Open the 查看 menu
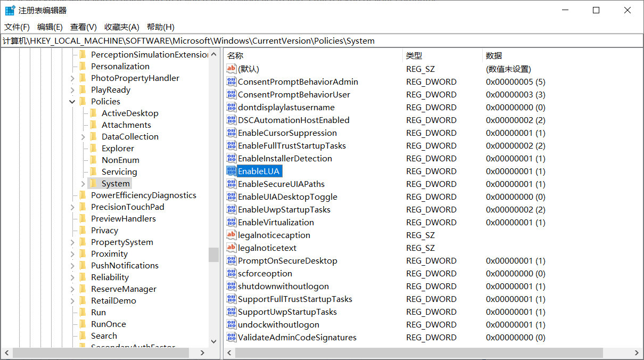This screenshot has width=644, height=360. (82, 27)
